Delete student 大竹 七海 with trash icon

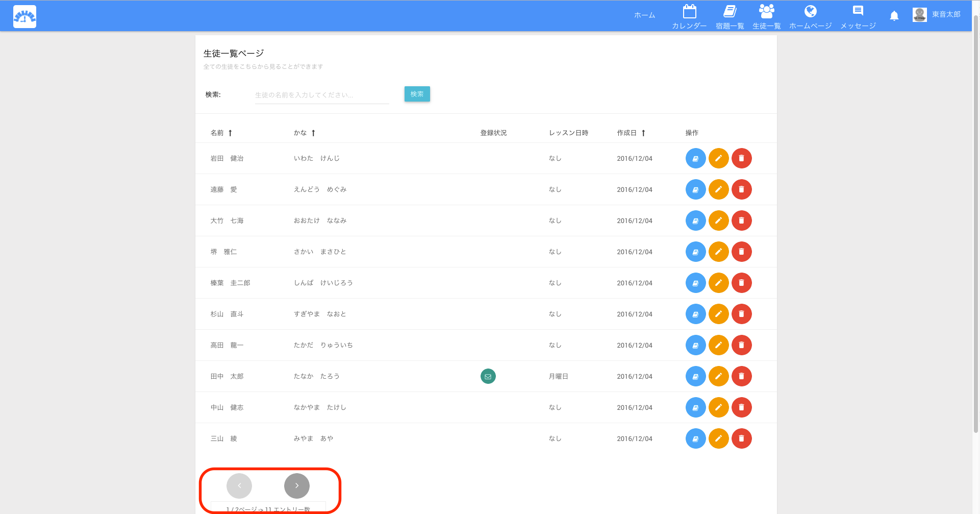tap(741, 221)
